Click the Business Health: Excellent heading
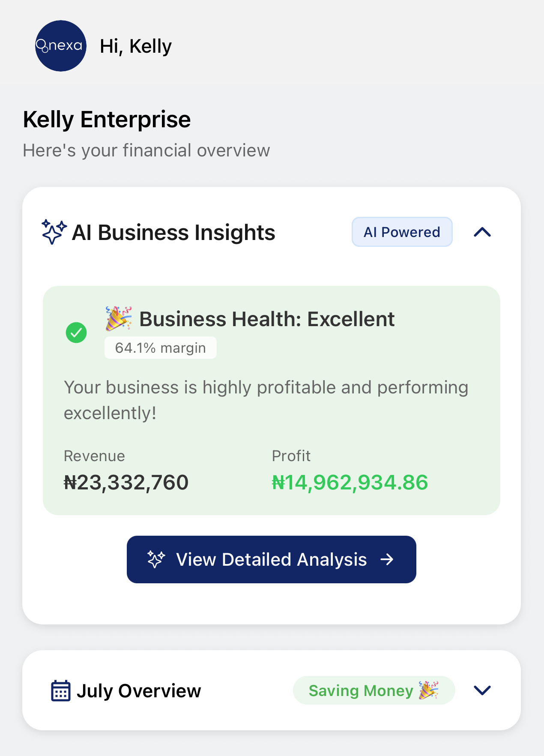 tap(267, 319)
